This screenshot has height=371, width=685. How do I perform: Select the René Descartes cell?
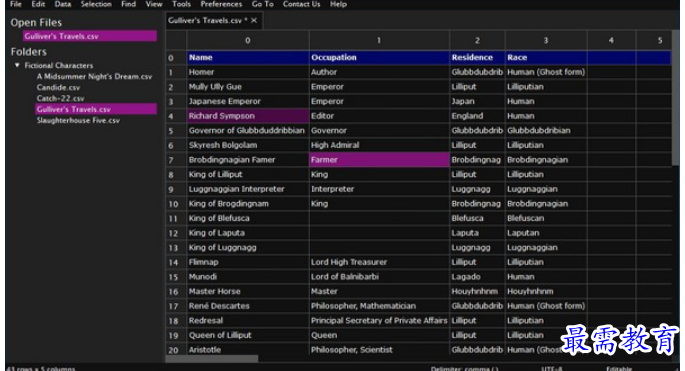(x=248, y=306)
